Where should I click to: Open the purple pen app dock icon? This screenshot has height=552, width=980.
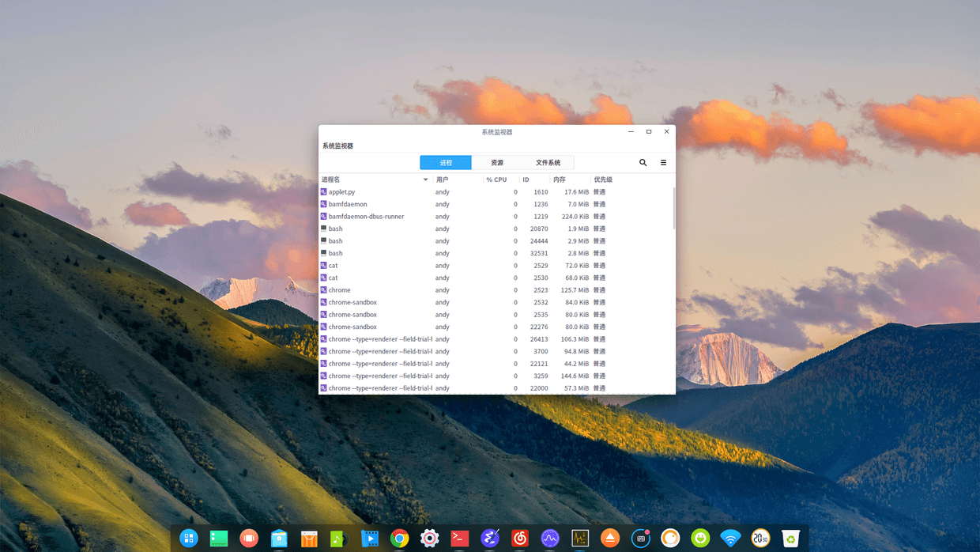tap(490, 539)
